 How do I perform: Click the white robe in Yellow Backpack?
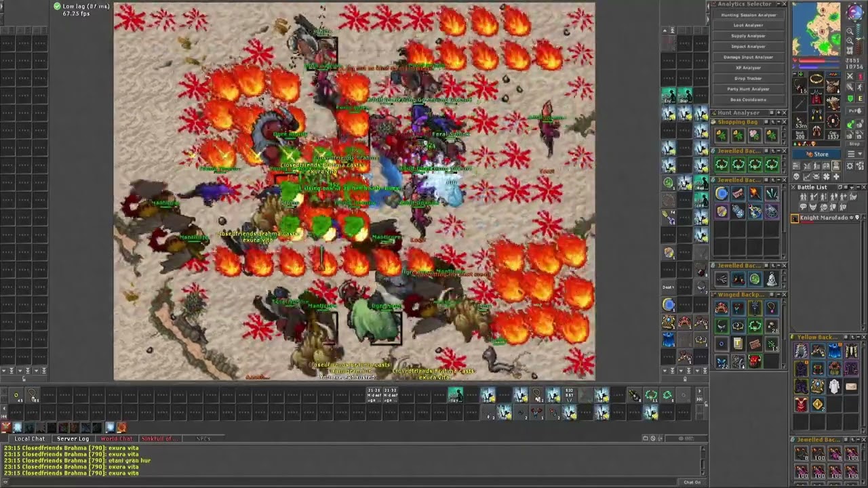[834, 386]
